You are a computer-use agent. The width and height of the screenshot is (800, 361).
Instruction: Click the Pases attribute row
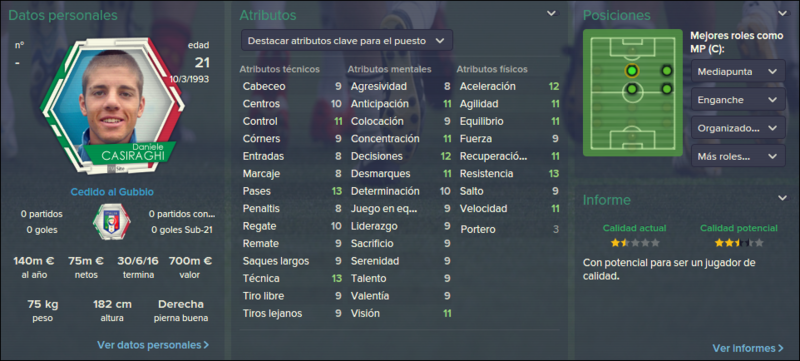(x=292, y=191)
